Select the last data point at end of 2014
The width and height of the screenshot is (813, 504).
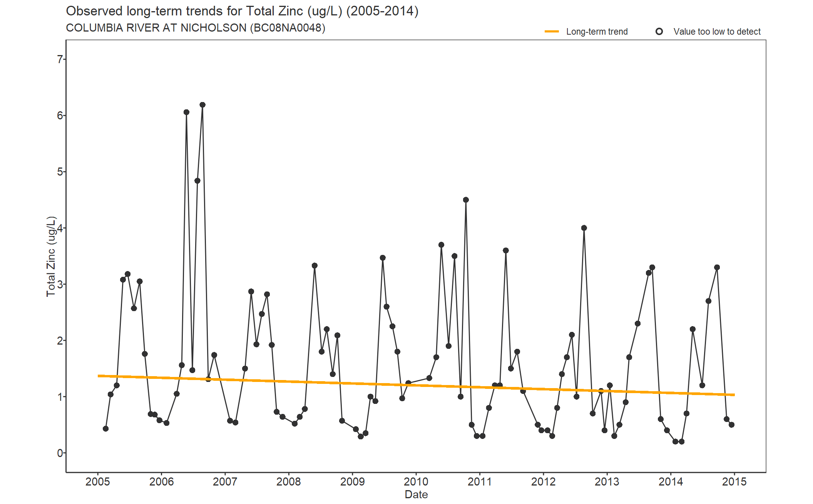click(x=731, y=425)
